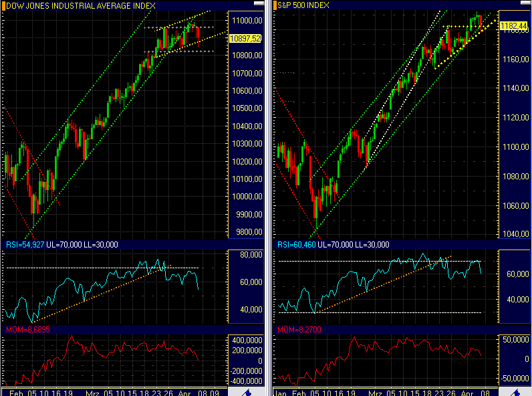Screen dimensions: 532x396
Task: Click the orange marker beside S&P 500 title
Action: click(x=275, y=5)
